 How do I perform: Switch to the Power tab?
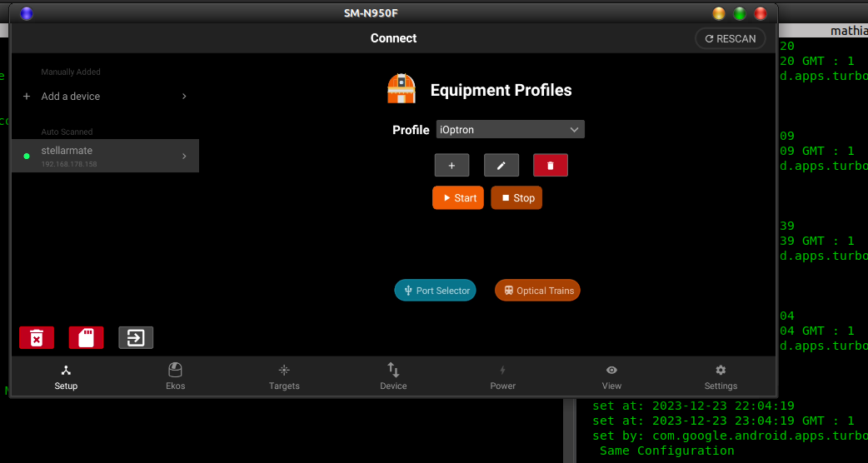tap(502, 377)
